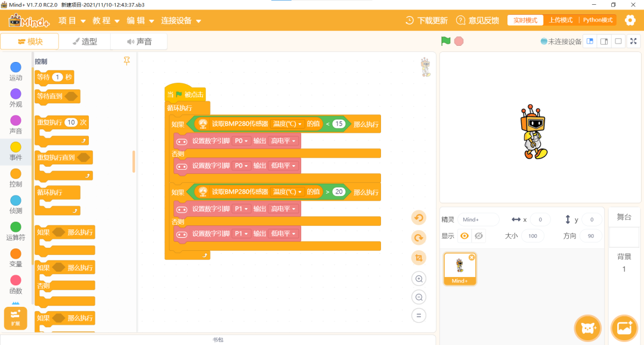Open the 项目 menu

tap(72, 20)
